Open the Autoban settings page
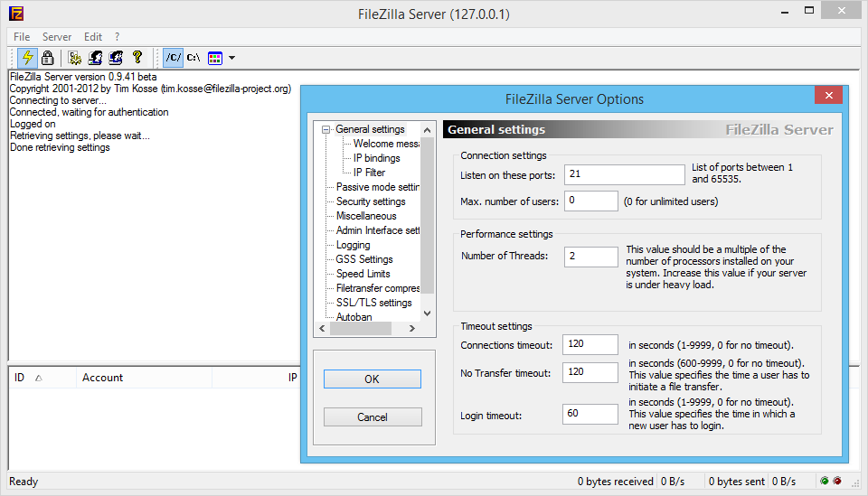Viewport: 868px width, 496px height. pyautogui.click(x=354, y=316)
